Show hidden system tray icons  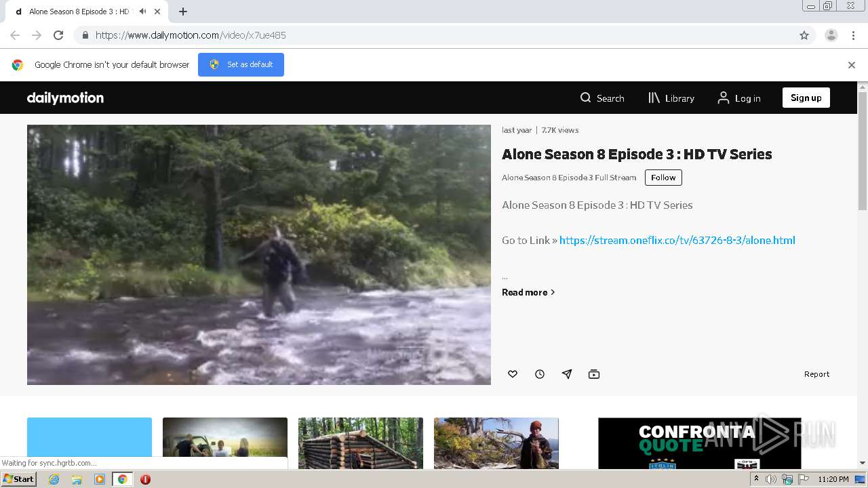(756, 479)
